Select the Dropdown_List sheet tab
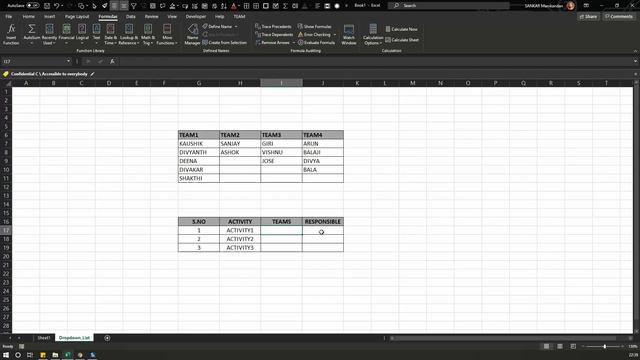This screenshot has width=640, height=360. coord(74,338)
